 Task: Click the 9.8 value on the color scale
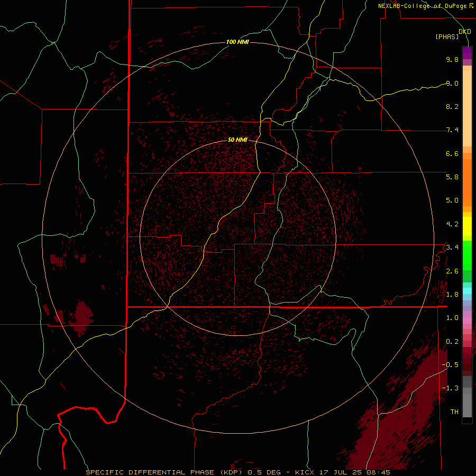point(452,59)
